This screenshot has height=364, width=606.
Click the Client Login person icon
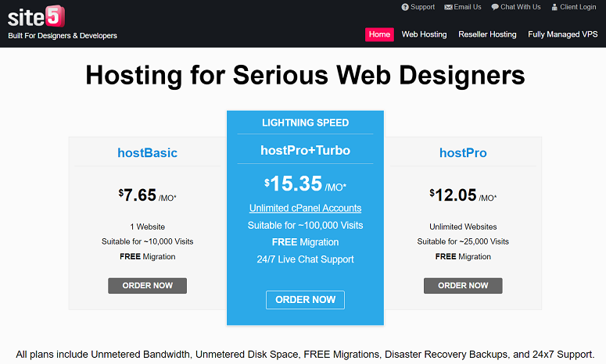[554, 7]
